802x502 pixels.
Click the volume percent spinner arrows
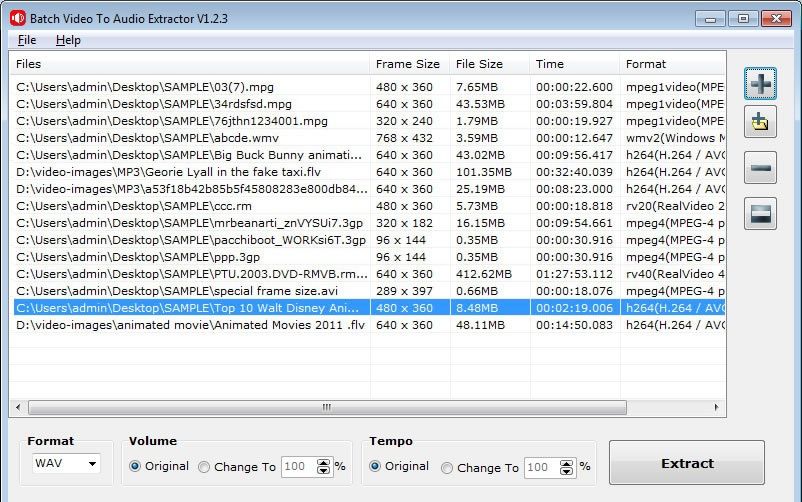323,467
